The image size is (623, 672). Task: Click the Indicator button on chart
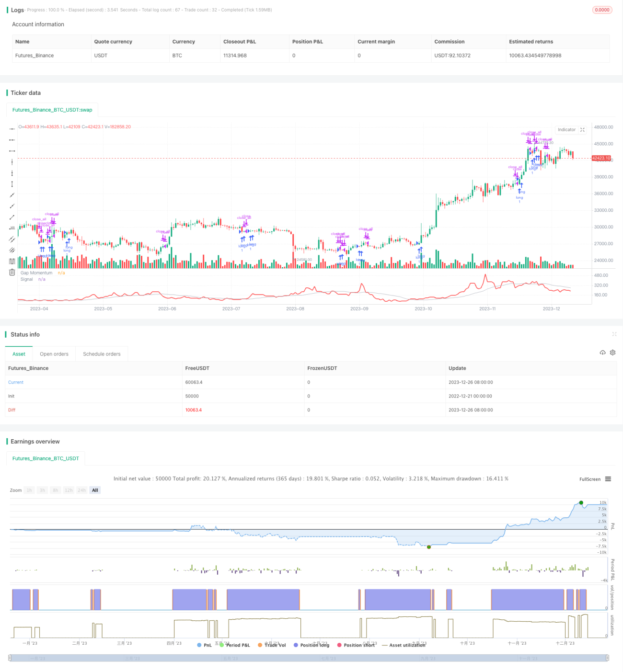566,130
